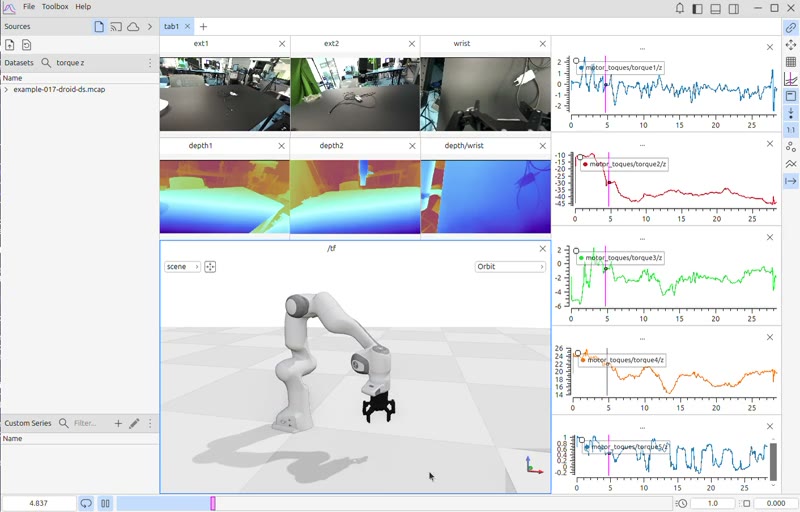Choose the cloud source icon in Sources
Viewport: 800px width, 512px height.
[x=133, y=27]
